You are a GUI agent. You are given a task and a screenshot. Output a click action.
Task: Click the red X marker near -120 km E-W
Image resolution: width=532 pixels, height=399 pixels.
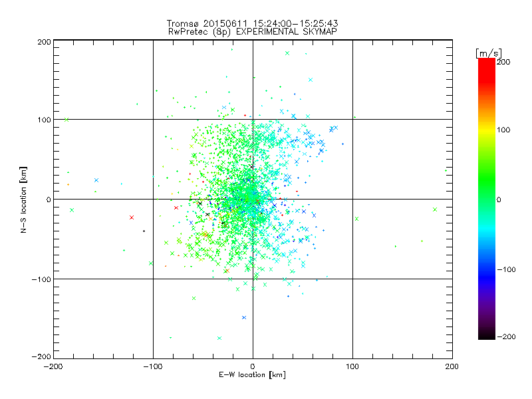point(132,217)
